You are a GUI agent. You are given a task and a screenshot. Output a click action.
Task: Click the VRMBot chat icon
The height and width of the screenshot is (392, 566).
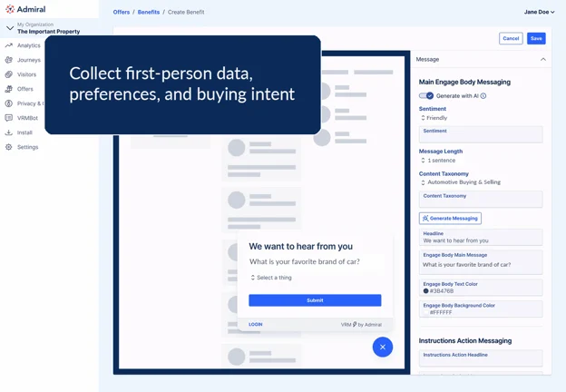click(9, 118)
